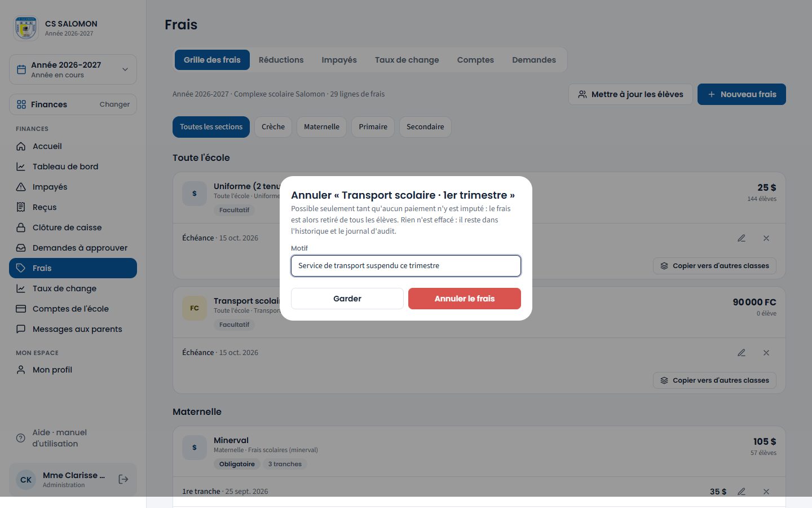Click the dollar currency badge for Minerval
This screenshot has width=812, height=508.
pyautogui.click(x=195, y=448)
